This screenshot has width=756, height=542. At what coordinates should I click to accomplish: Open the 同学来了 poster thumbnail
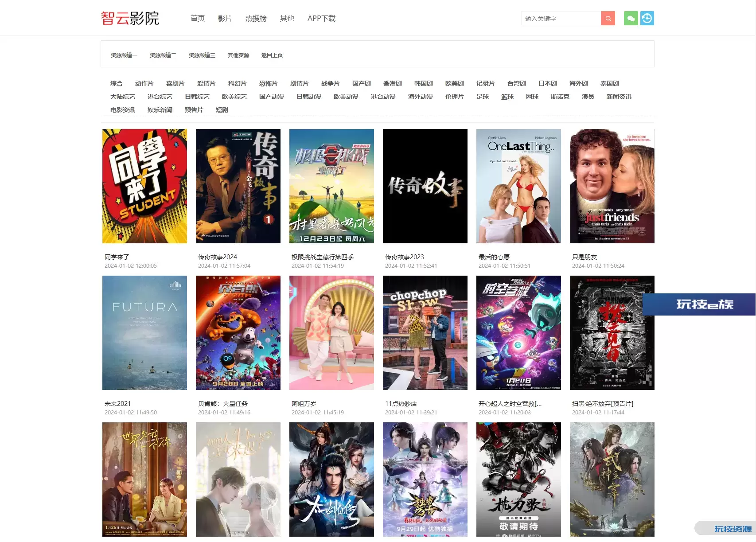click(144, 186)
